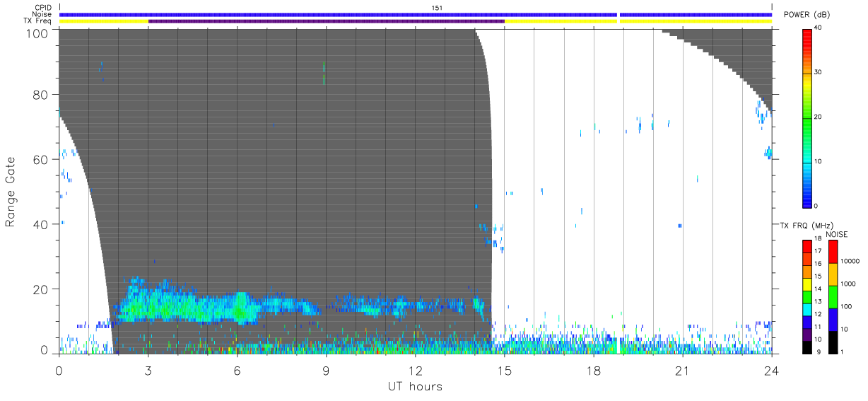
Task: Click the 'UT hours' axis title
Action: pos(414,386)
